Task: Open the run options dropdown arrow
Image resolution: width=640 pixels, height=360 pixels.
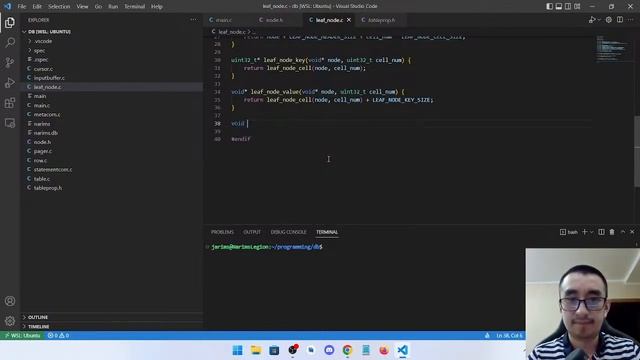Action: [x=599, y=20]
